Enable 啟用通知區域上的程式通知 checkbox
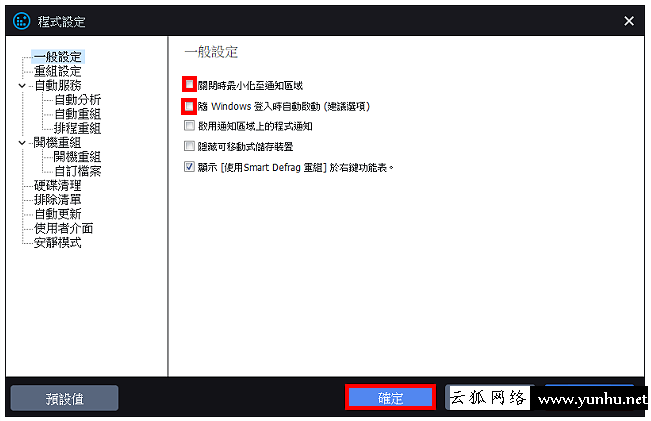 coord(189,126)
